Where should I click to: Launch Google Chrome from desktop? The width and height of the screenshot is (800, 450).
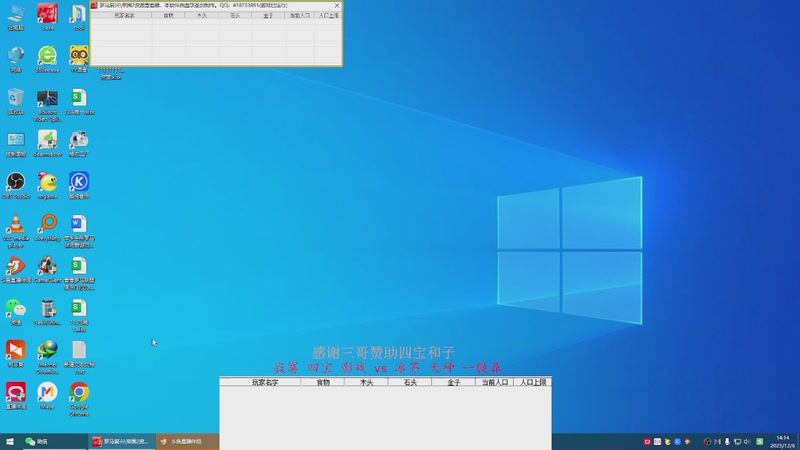point(79,399)
